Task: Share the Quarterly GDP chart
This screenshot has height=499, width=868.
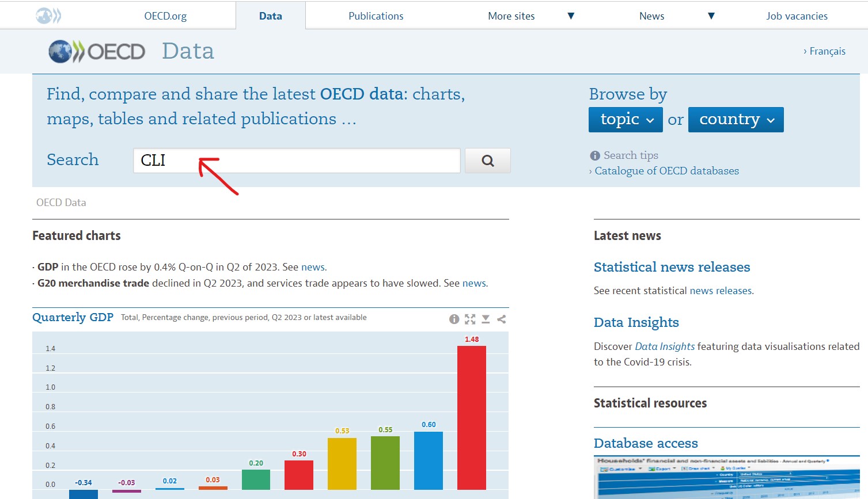Action: coord(501,319)
